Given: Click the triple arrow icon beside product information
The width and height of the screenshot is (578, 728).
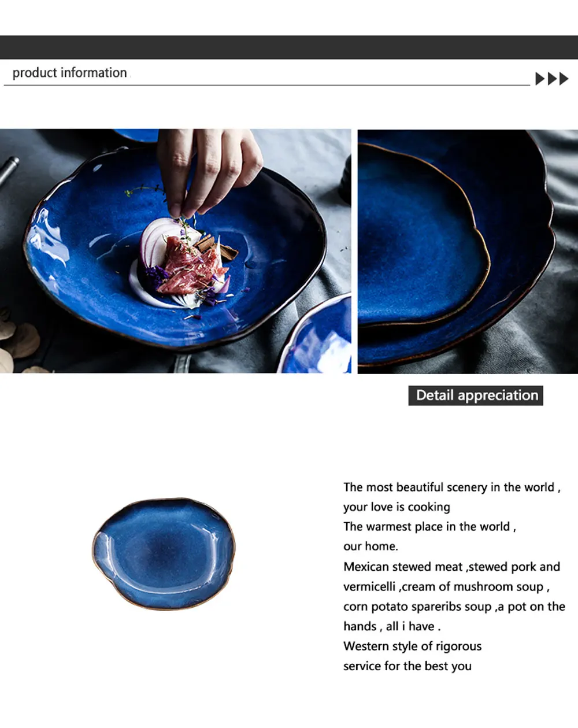Looking at the screenshot, I should click(552, 79).
